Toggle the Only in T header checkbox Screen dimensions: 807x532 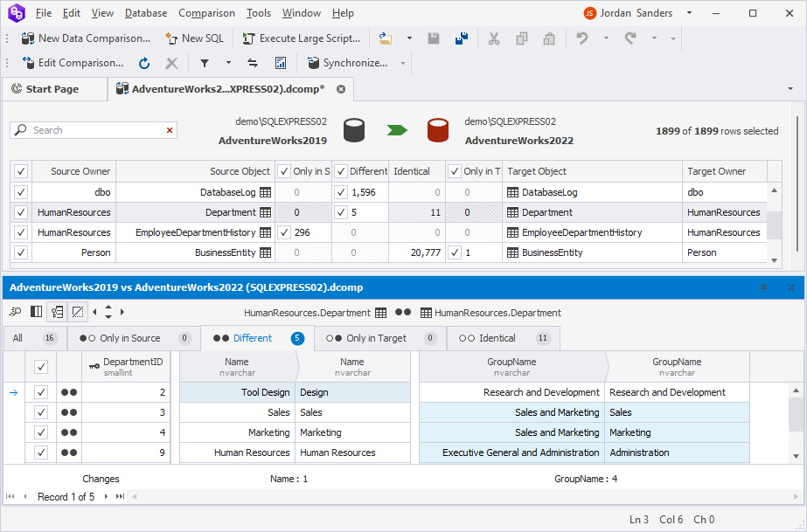pyautogui.click(x=455, y=172)
